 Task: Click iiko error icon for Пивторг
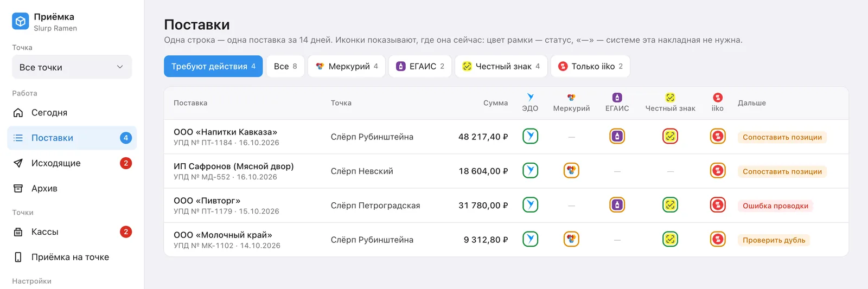[718, 204]
